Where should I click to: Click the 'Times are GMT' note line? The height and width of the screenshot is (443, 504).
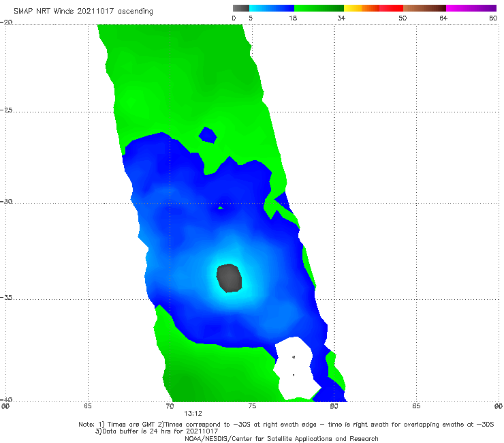[286, 425]
